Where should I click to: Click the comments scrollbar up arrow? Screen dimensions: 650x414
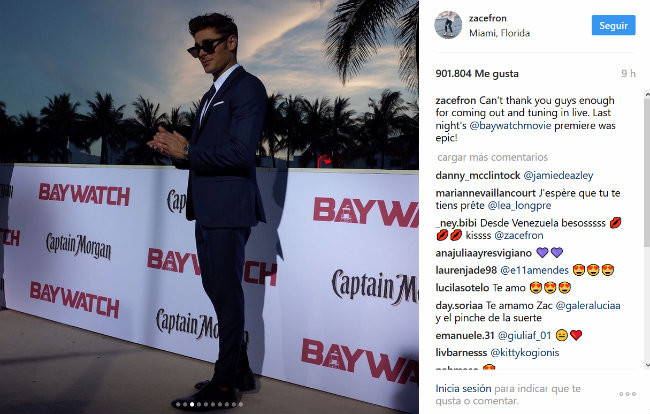point(648,95)
